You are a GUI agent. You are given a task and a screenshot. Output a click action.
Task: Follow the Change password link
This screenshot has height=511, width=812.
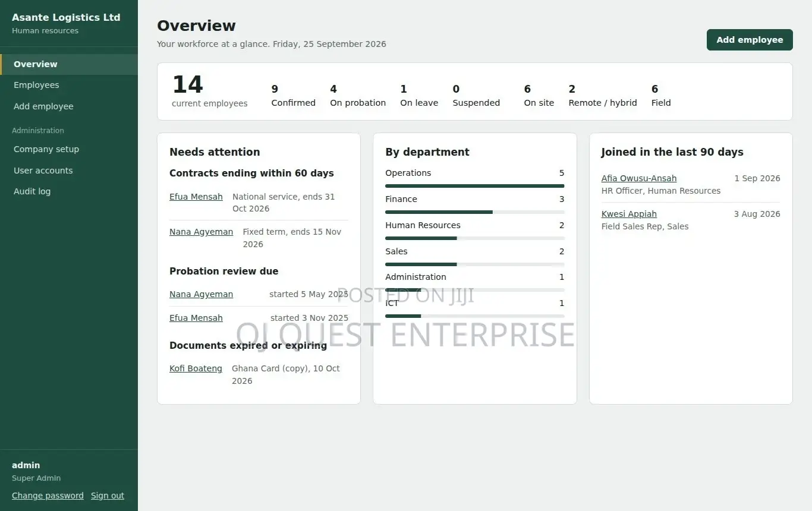point(48,496)
